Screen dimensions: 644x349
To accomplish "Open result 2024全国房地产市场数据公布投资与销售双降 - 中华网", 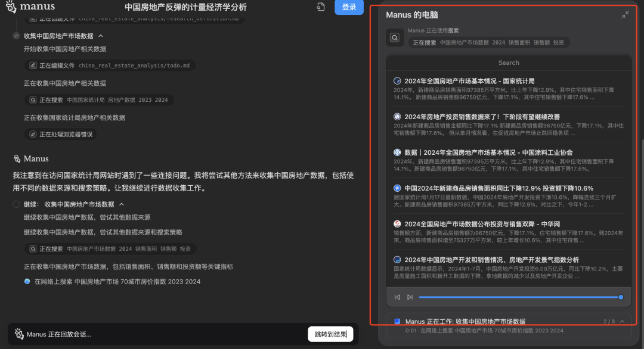I will tap(482, 224).
